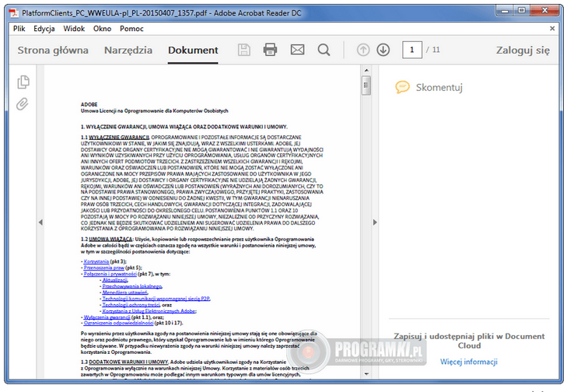Click the Skomentuj comment bubble icon
This screenshot has height=392, width=567.
pyautogui.click(x=402, y=87)
